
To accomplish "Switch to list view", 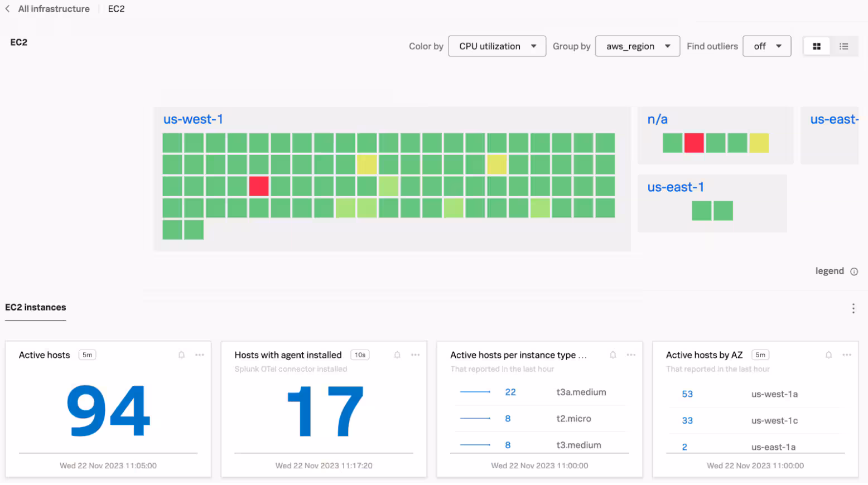I will tap(843, 46).
